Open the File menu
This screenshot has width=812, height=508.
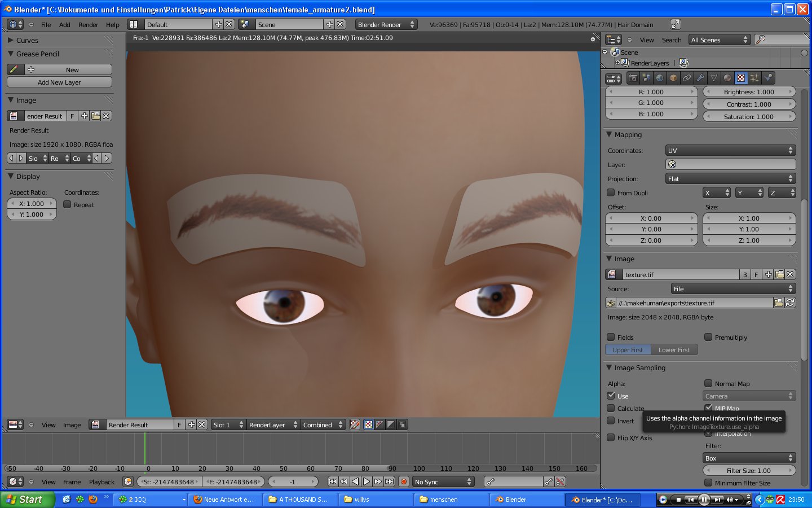click(46, 25)
